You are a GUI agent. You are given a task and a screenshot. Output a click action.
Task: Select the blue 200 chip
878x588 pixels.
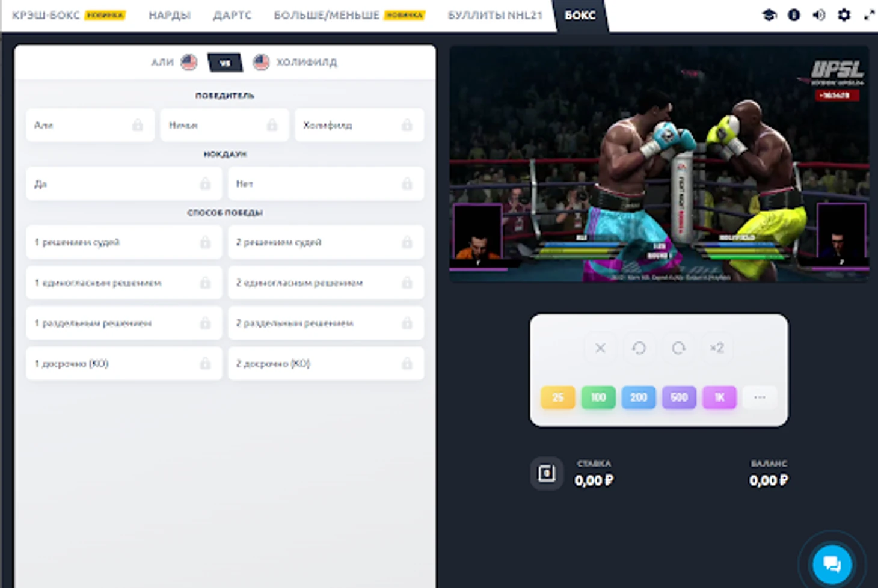tap(639, 397)
